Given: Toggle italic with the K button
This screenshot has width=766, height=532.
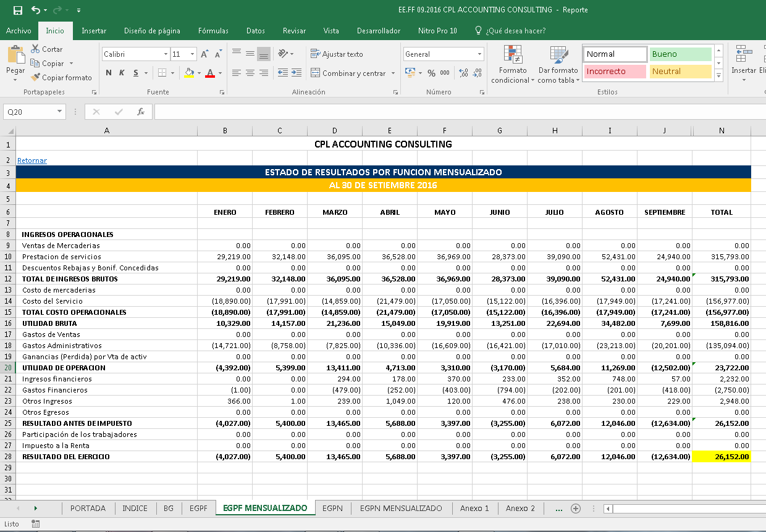Looking at the screenshot, I should (x=122, y=73).
